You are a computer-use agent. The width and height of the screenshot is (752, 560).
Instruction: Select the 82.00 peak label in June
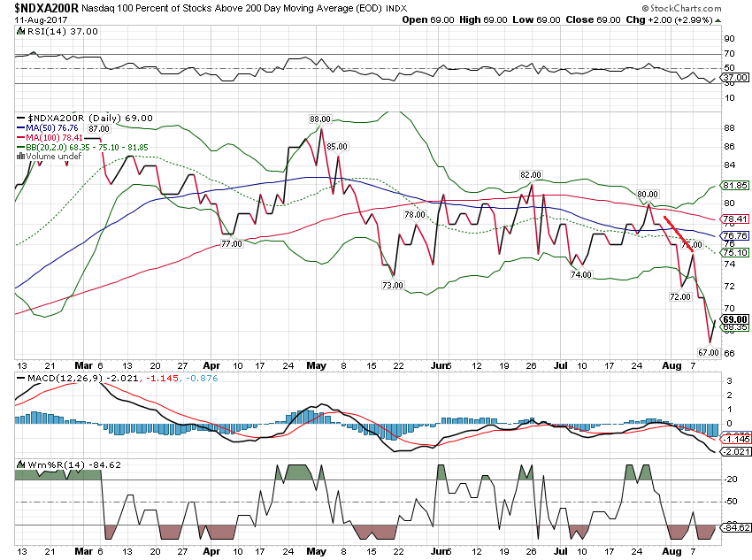click(x=531, y=175)
